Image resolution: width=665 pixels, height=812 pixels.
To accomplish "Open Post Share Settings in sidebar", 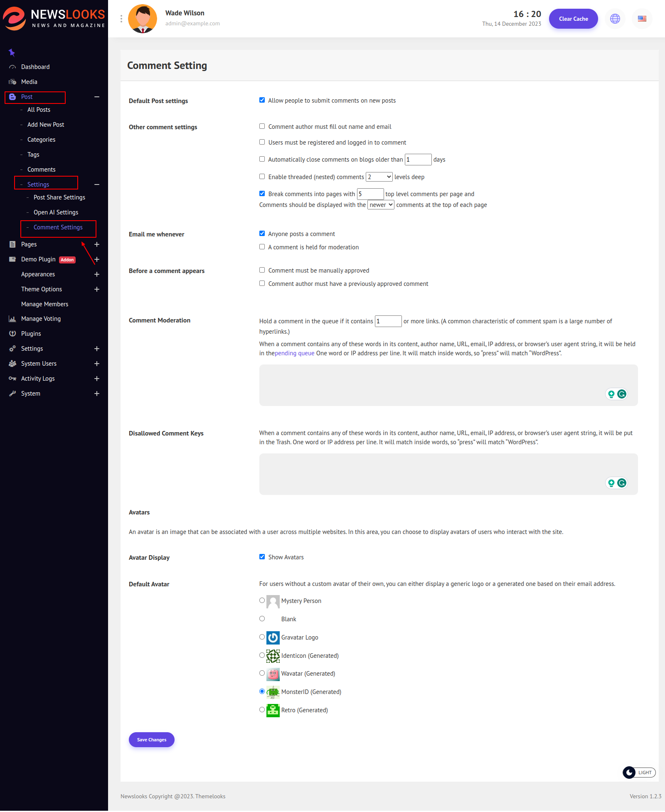I will [x=59, y=197].
